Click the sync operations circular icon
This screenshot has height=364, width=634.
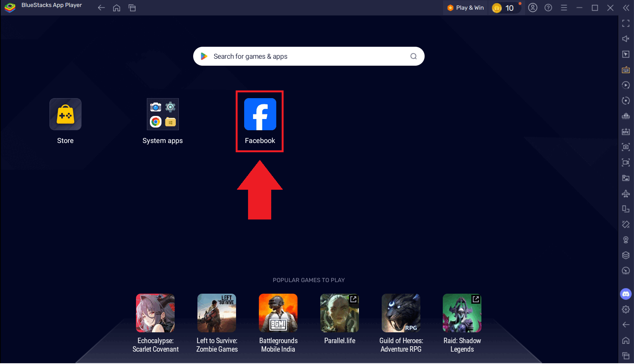(626, 100)
